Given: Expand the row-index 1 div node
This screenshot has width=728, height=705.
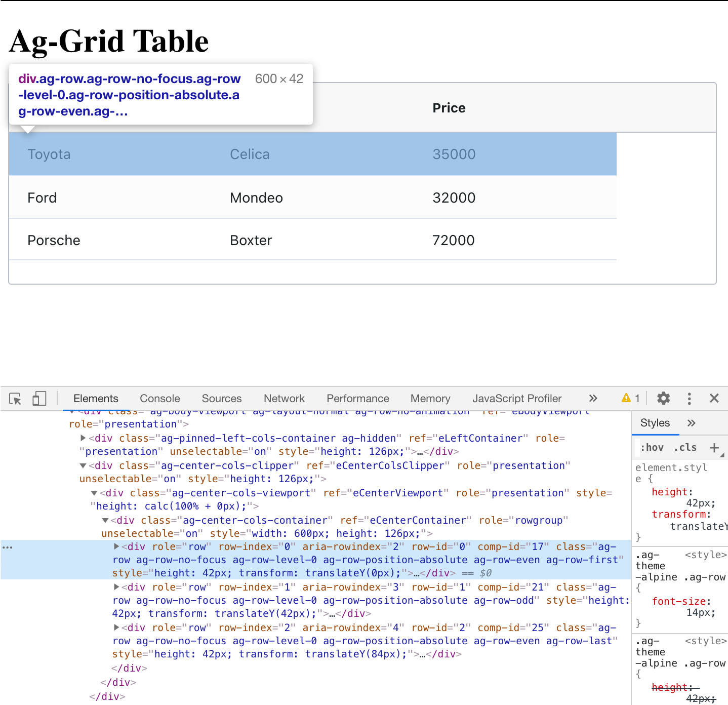Looking at the screenshot, I should pos(116,587).
